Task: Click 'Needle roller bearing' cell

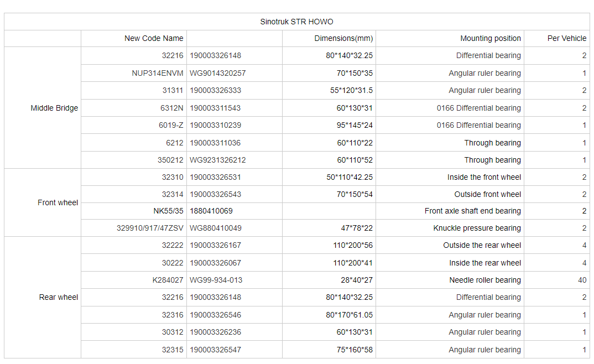Action: point(485,280)
